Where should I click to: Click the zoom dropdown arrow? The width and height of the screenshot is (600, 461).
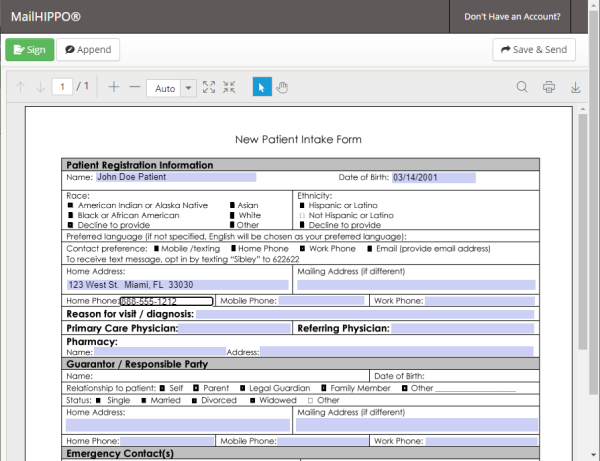[x=188, y=88]
